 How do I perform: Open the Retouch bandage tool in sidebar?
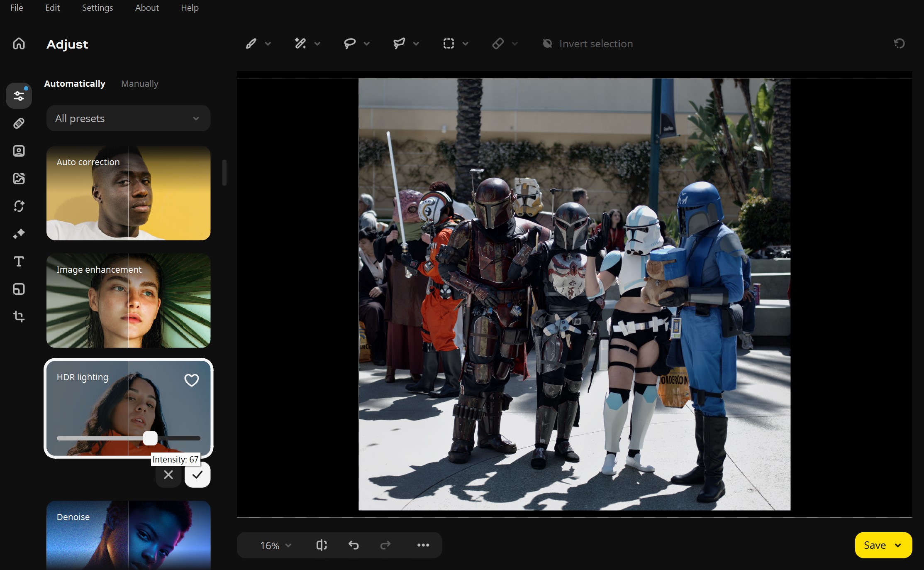click(x=19, y=123)
